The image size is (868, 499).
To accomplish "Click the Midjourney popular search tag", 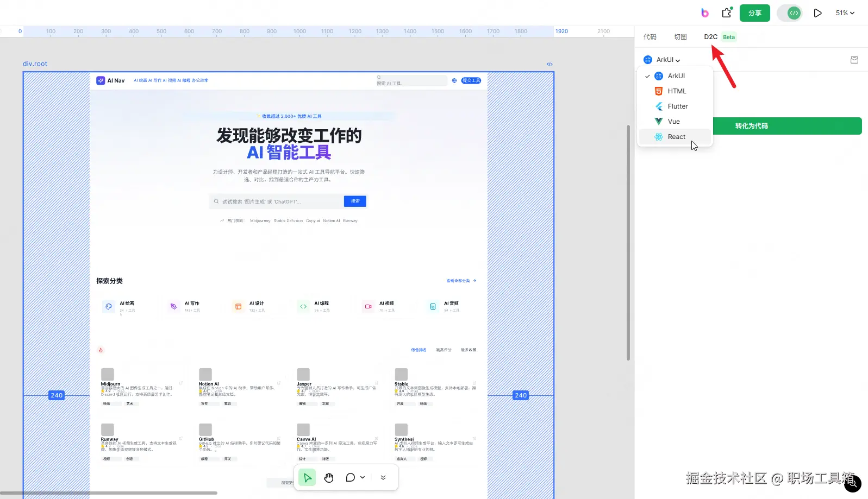I will (x=260, y=221).
